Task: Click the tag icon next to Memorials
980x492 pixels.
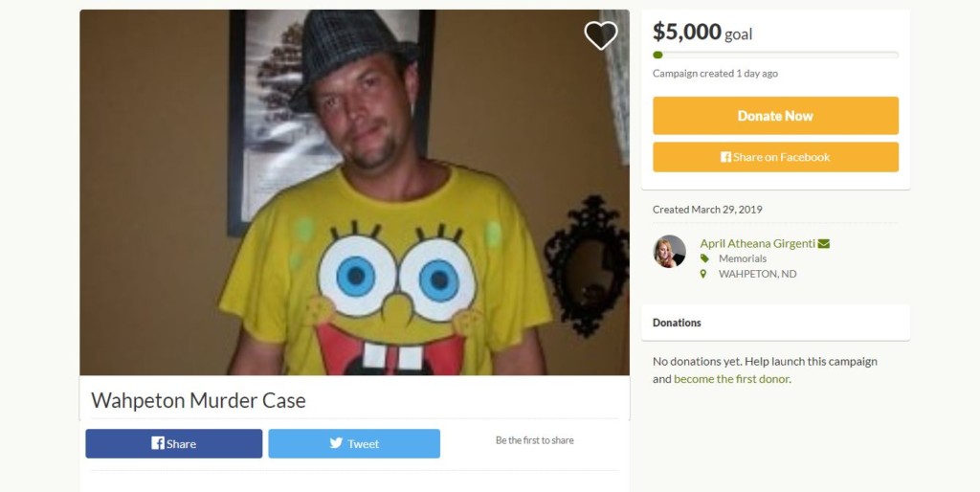Action: (x=704, y=258)
